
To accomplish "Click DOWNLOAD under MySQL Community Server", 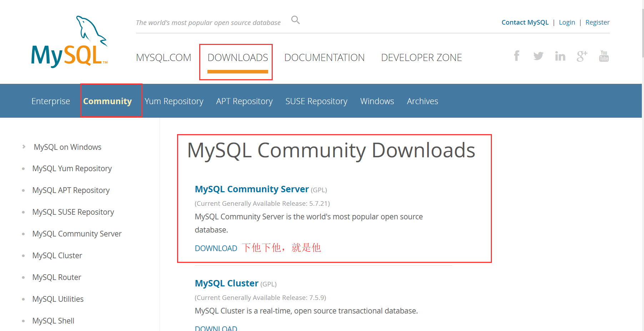I will (x=216, y=248).
